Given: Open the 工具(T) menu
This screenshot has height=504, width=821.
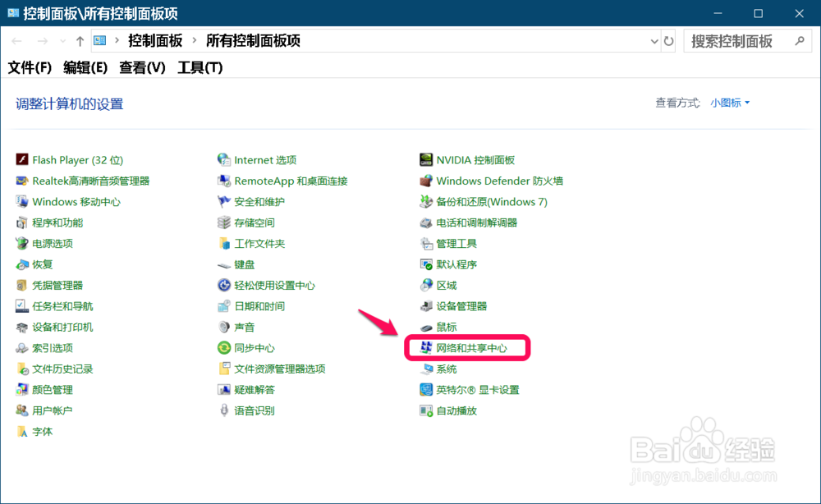Looking at the screenshot, I should 200,67.
